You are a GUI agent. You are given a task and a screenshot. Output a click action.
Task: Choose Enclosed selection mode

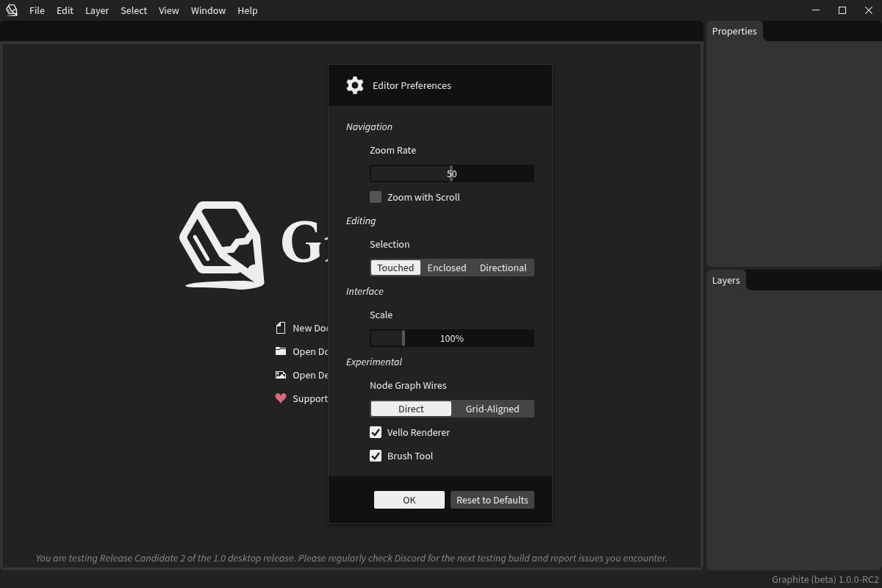click(447, 268)
